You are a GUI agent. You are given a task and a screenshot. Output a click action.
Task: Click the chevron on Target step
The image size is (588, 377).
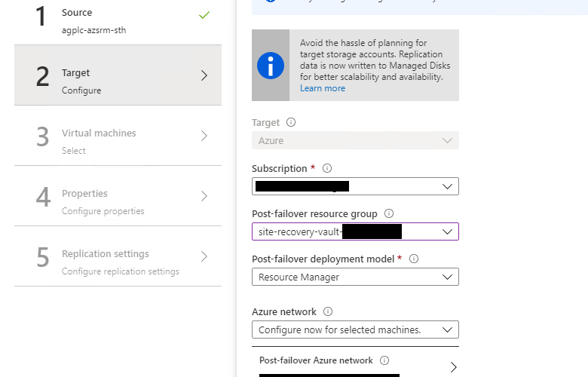click(204, 75)
